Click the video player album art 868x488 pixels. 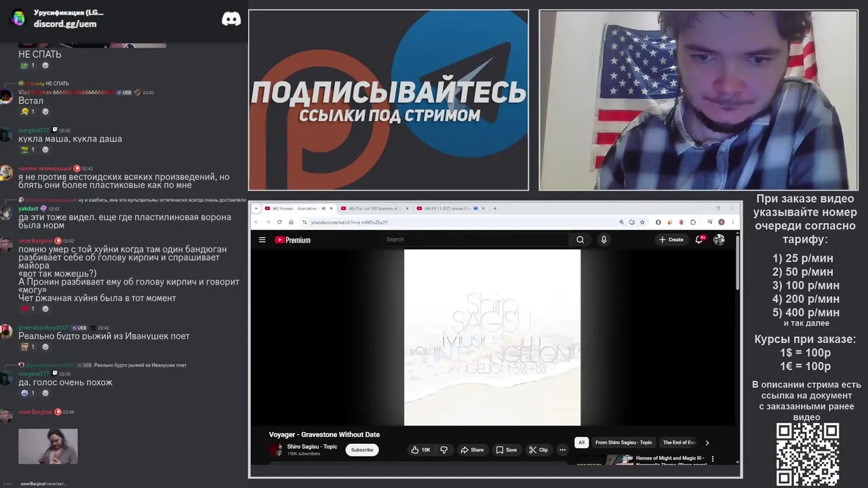tap(492, 338)
